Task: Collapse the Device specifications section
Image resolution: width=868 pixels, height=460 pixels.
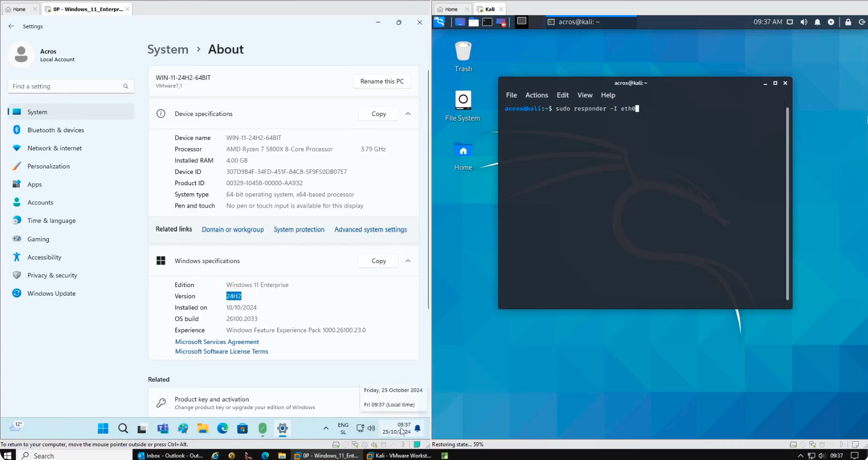Action: coord(408,114)
